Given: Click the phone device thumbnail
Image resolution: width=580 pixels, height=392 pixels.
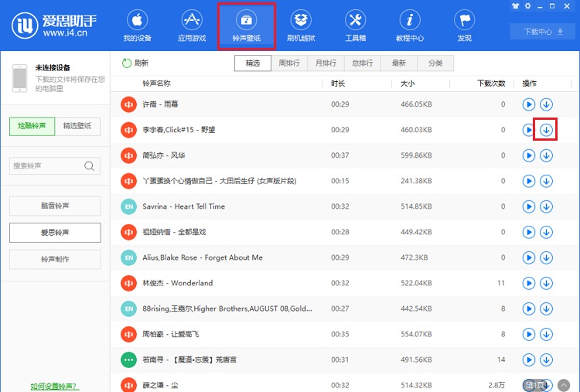Looking at the screenshot, I should pos(19,78).
